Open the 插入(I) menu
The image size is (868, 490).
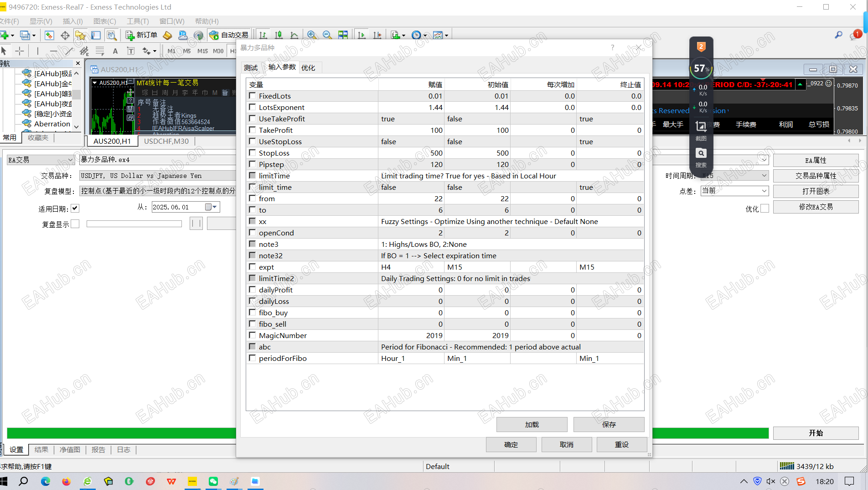[73, 21]
